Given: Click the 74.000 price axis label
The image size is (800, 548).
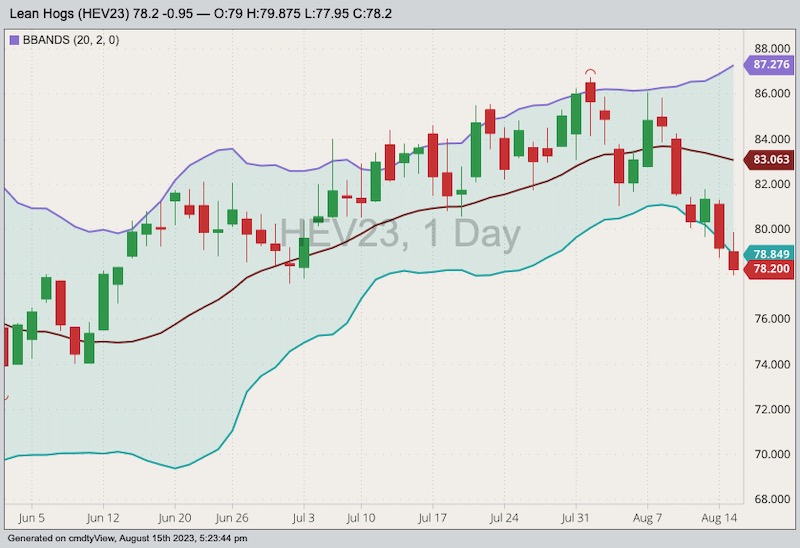Looking at the screenshot, I should [772, 364].
